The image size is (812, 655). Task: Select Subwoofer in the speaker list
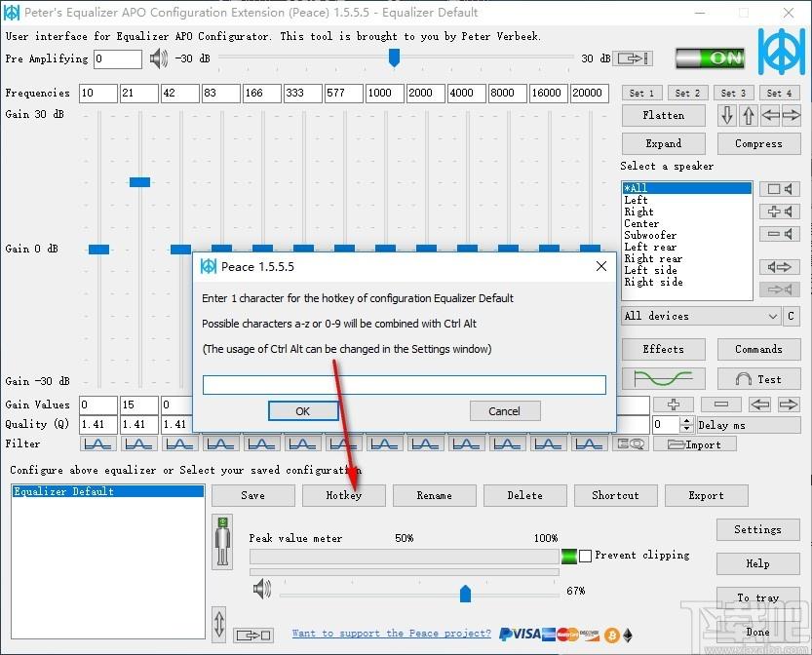point(650,235)
